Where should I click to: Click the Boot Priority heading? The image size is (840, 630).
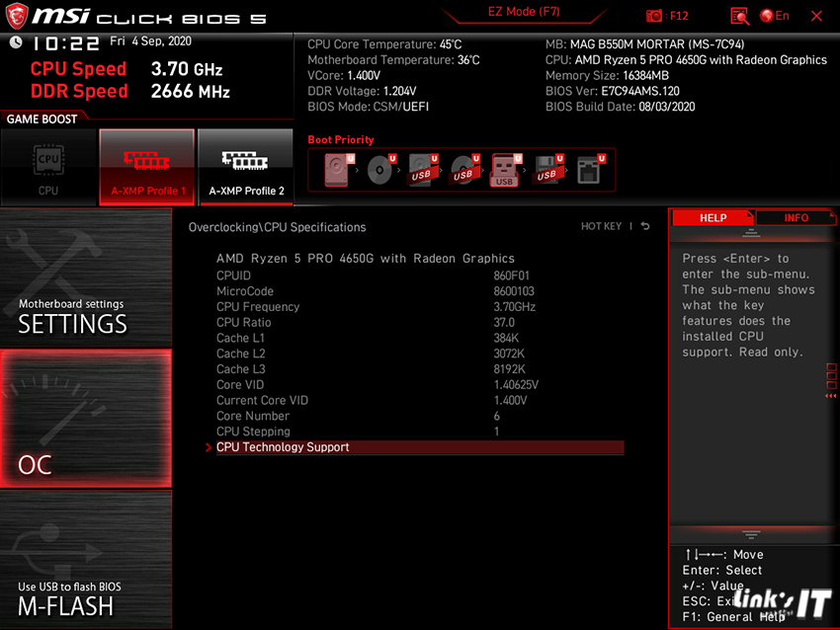(341, 139)
